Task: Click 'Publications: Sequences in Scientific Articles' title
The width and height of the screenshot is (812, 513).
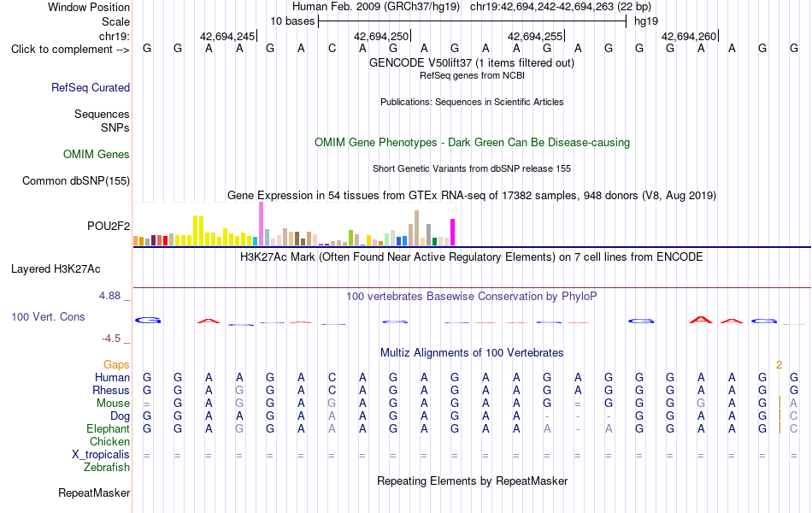Action: (472, 102)
